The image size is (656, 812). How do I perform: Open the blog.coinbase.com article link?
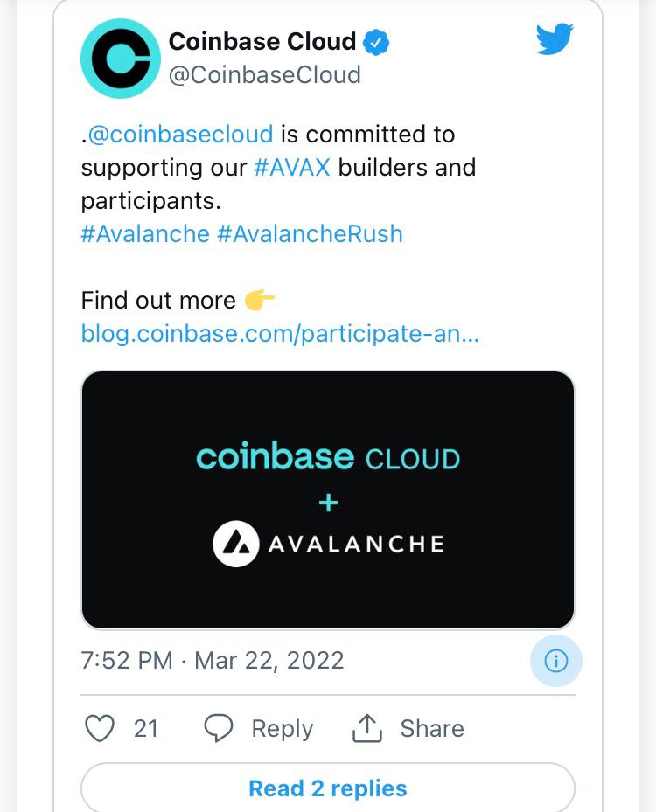(280, 334)
